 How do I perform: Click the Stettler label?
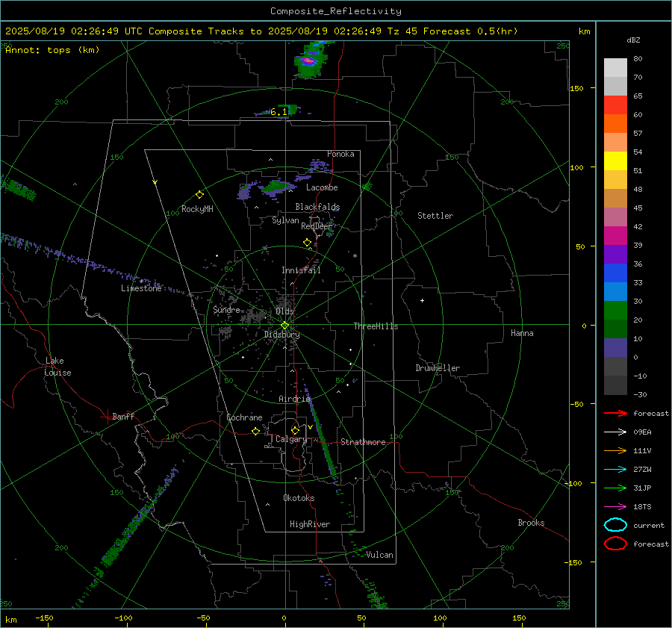tap(435, 216)
